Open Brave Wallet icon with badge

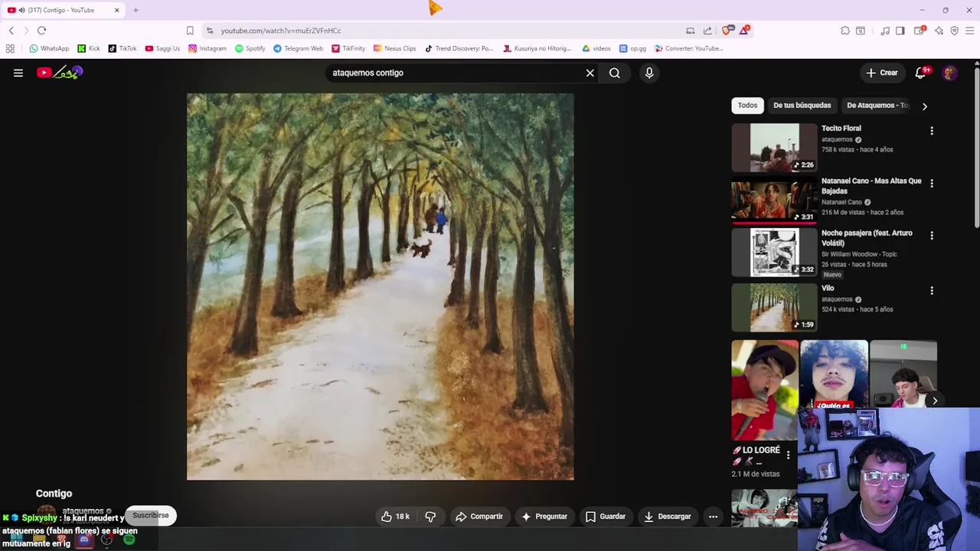click(x=920, y=31)
